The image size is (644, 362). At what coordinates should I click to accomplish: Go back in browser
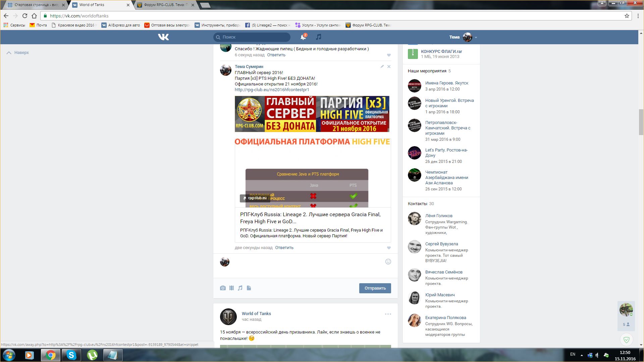click(x=6, y=16)
